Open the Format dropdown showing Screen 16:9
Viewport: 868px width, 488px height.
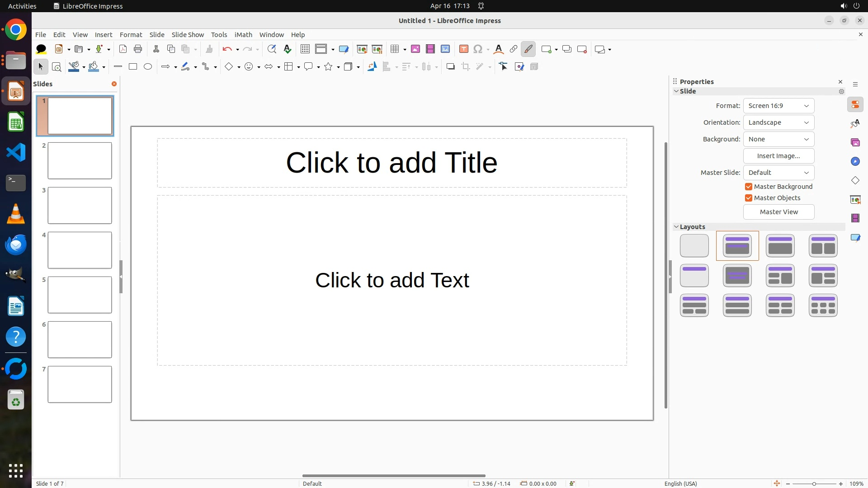(778, 106)
